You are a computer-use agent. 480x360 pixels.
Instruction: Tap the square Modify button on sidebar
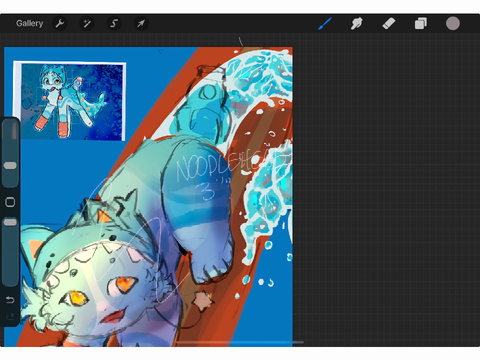tap(10, 202)
